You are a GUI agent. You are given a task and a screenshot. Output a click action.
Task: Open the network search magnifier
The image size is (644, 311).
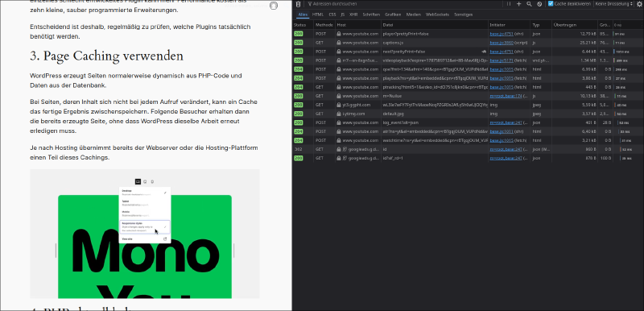(529, 4)
